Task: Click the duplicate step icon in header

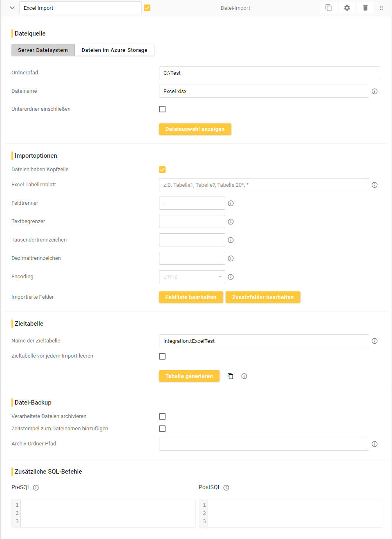Action: [328, 8]
